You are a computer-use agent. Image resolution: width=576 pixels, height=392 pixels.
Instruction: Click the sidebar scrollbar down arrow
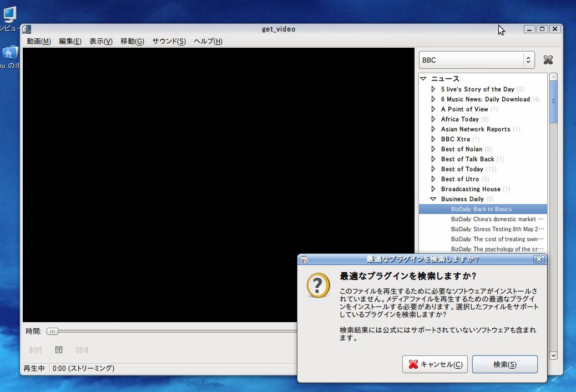pyautogui.click(x=553, y=355)
